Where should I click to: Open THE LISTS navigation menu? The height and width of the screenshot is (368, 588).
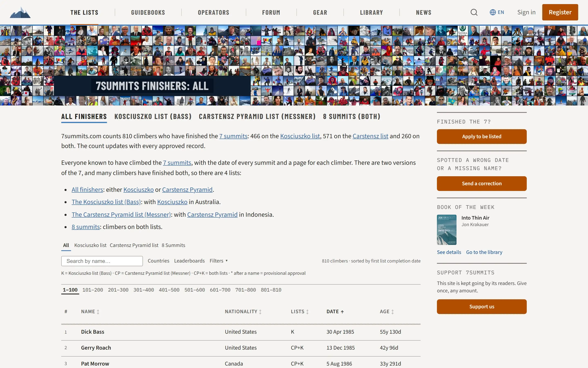(x=84, y=12)
